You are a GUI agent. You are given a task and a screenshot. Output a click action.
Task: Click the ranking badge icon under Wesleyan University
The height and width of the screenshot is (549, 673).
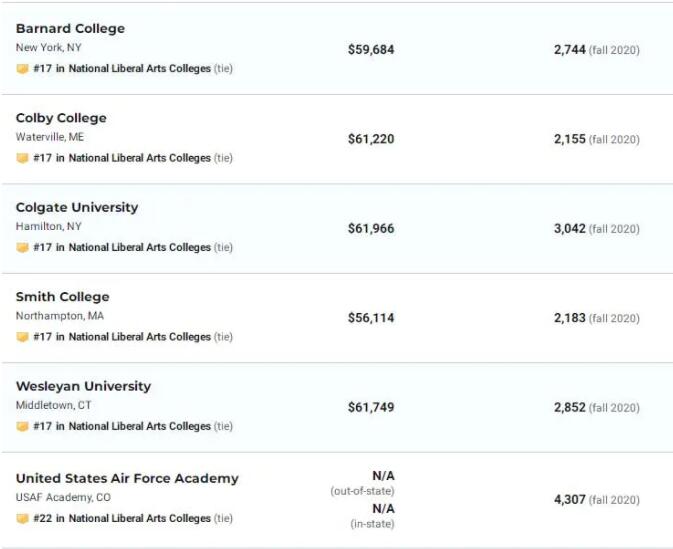22,427
